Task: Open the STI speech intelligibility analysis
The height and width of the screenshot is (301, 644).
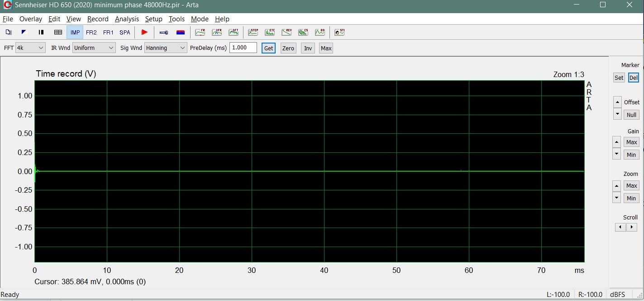Action: 339,32
